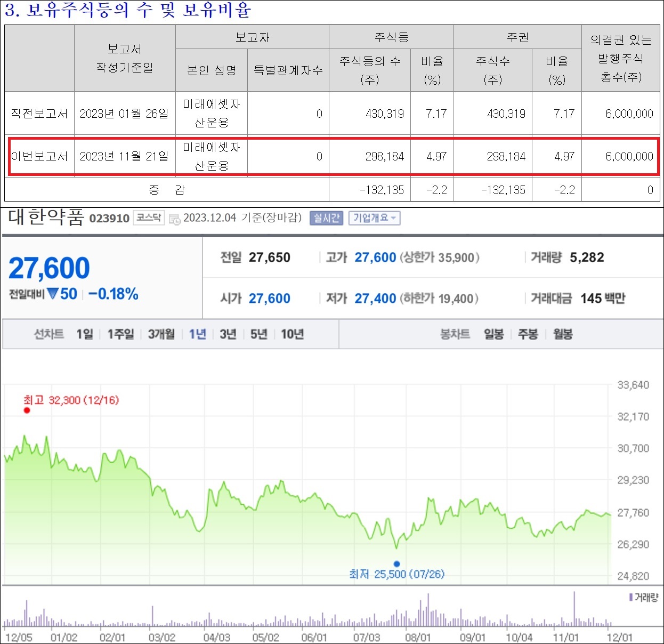
Task: Click the 12/01 axis label
Action: point(619,638)
